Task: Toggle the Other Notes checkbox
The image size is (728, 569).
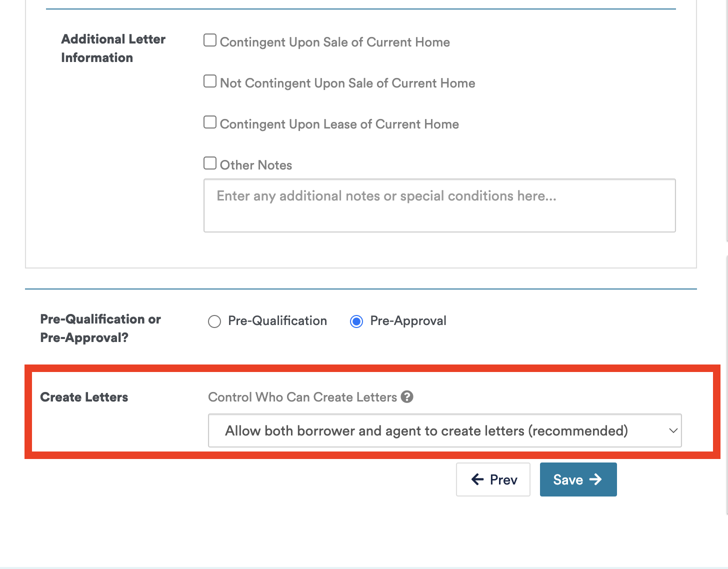Action: click(210, 163)
